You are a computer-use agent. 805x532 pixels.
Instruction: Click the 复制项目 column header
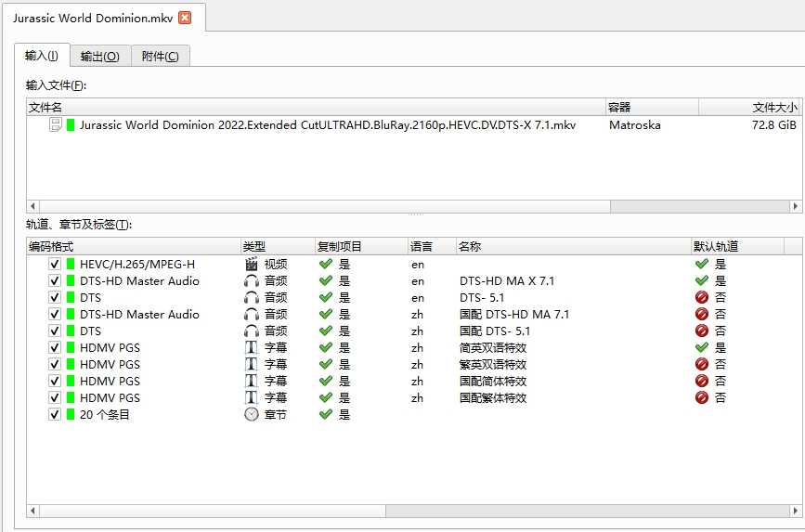[361, 246]
